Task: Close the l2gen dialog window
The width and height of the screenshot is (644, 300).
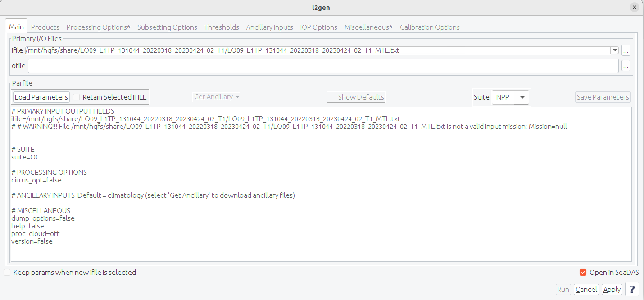Action: pos(634,7)
